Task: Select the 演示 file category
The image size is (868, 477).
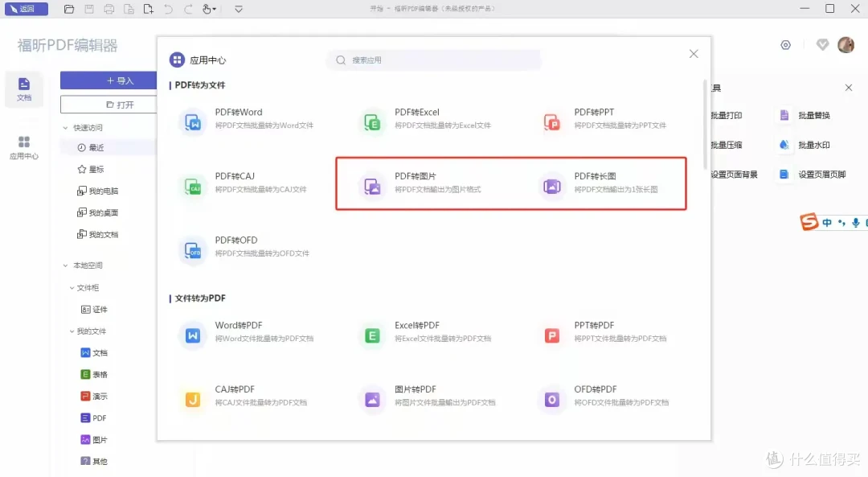Action: coord(94,396)
